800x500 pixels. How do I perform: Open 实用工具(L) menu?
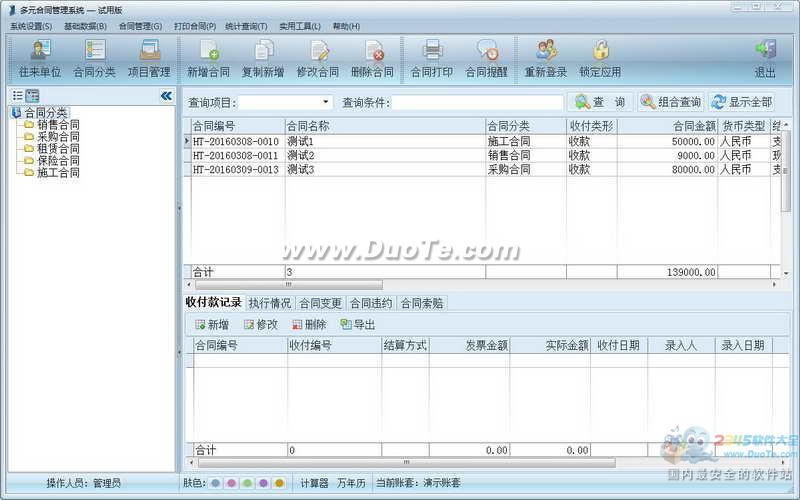click(x=300, y=26)
